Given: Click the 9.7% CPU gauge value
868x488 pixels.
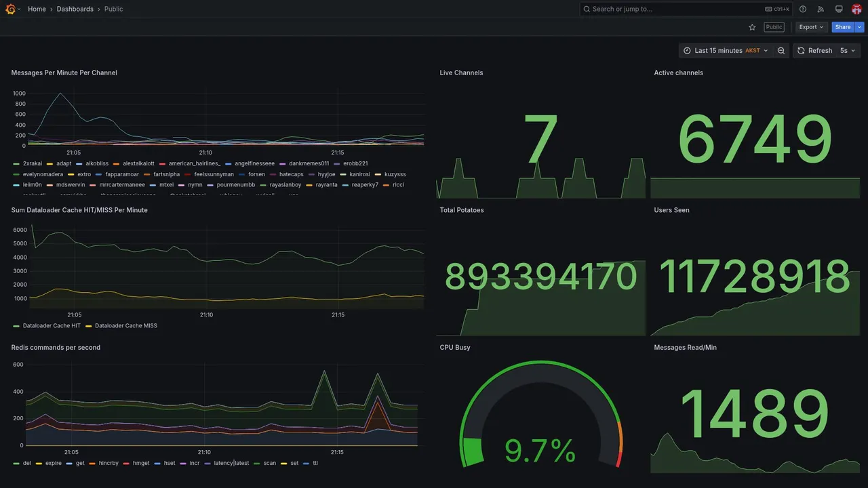Looking at the screenshot, I should 540,451.
